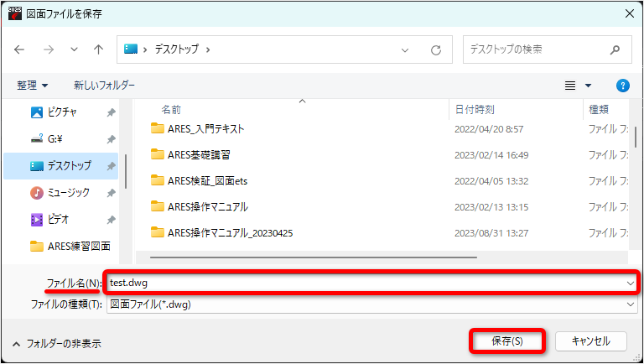Go up one folder level
The height and width of the screenshot is (364, 644).
pos(98,49)
